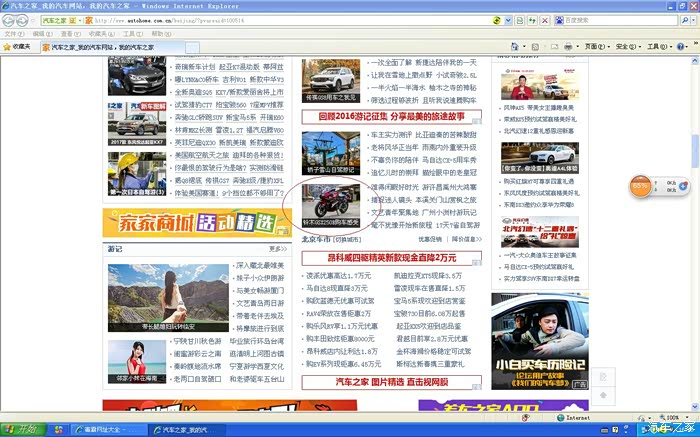Screen dimensions: 700x437
Task: Click the vertical page scrollbar thumb
Action: coord(694,150)
